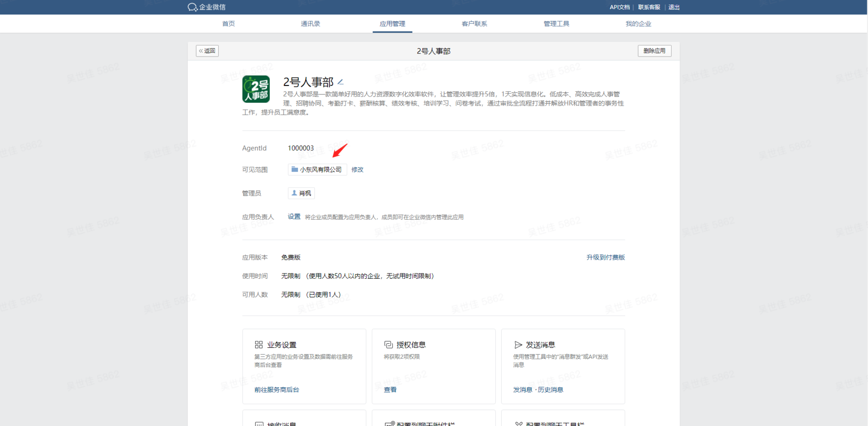This screenshot has width=868, height=426.
Task: Click the 授权信息 copy icon
Action: 388,344
